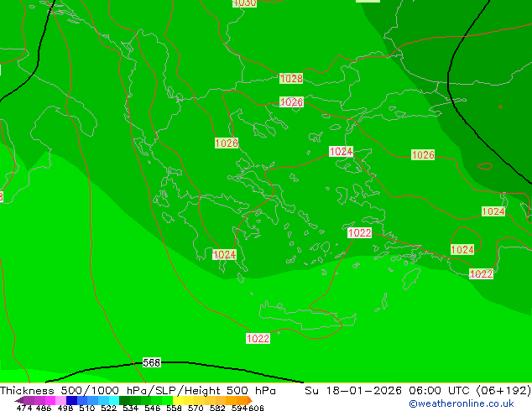
Task: Click the 558 legend value
Action: pos(174,408)
